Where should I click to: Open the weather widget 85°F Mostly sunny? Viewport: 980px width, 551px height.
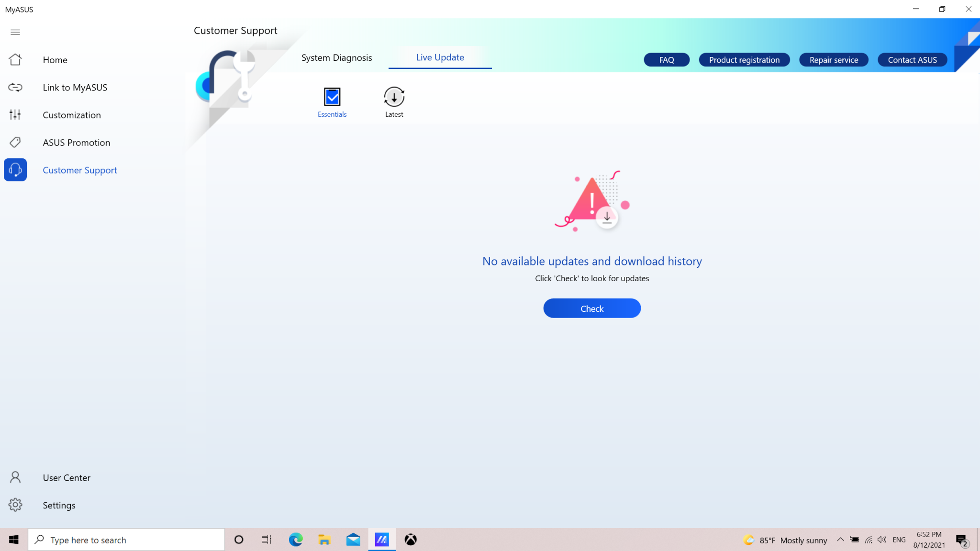click(785, 540)
